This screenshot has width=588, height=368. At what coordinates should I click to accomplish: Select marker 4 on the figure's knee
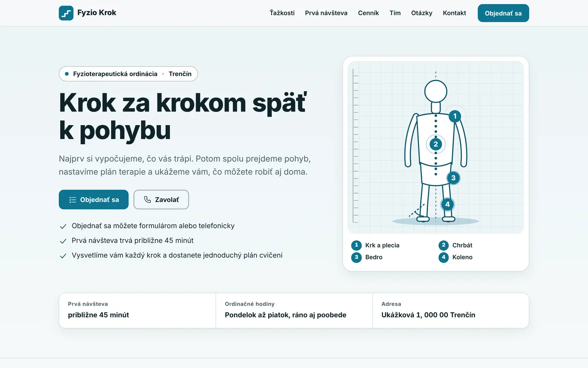(447, 204)
